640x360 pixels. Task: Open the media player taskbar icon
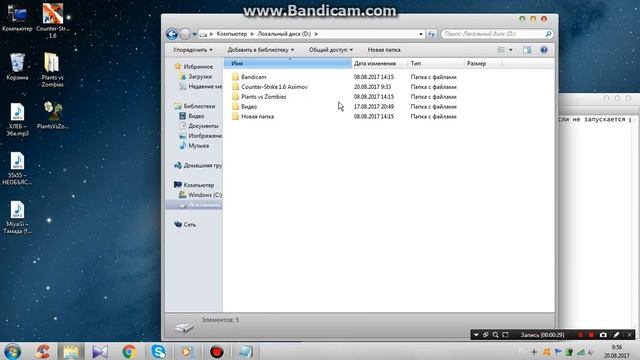187,351
